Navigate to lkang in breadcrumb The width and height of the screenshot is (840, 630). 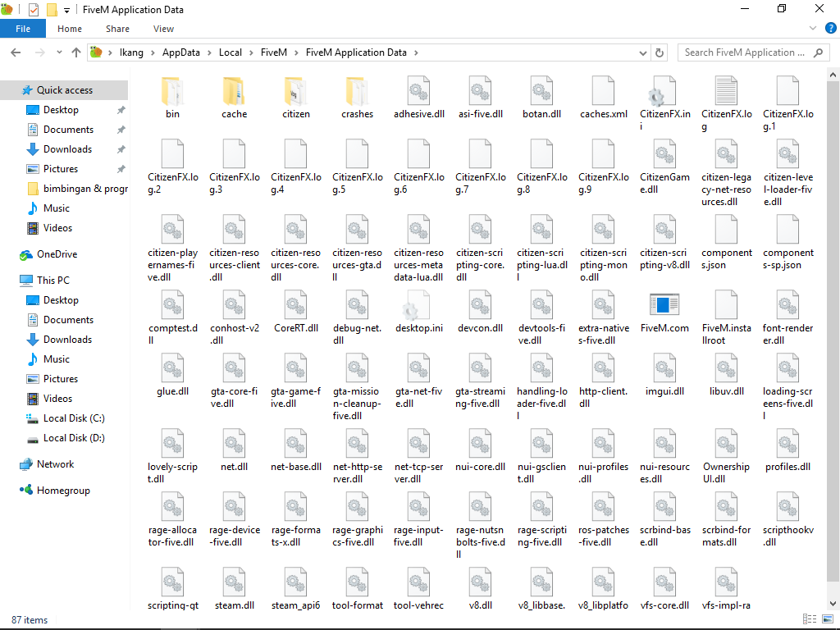[131, 52]
